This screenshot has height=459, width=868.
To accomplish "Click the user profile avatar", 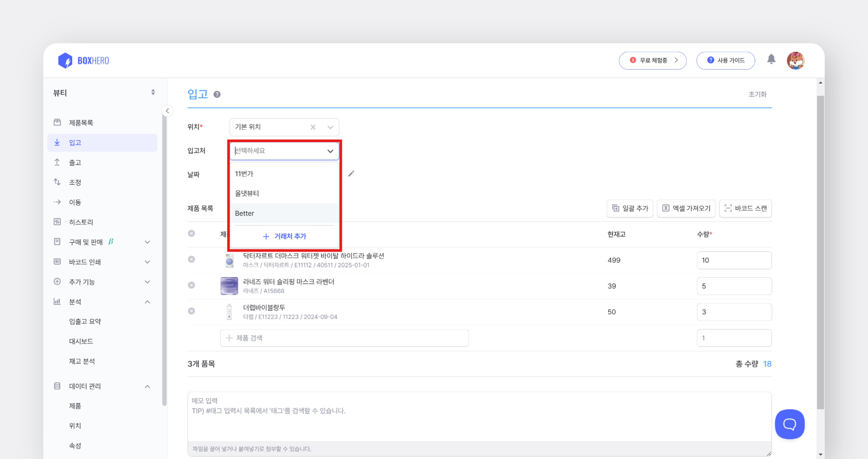I will click(x=796, y=60).
